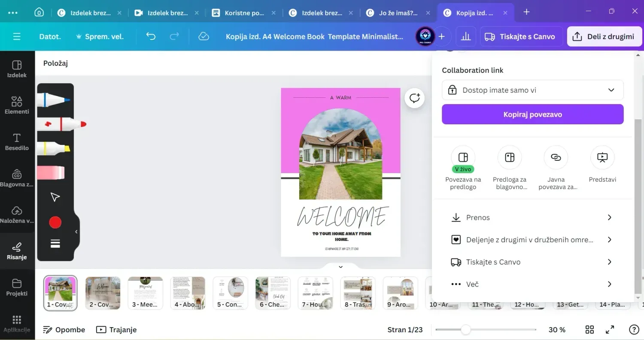The image size is (644, 340).
Task: Click the Redo arrow
Action: click(x=174, y=36)
